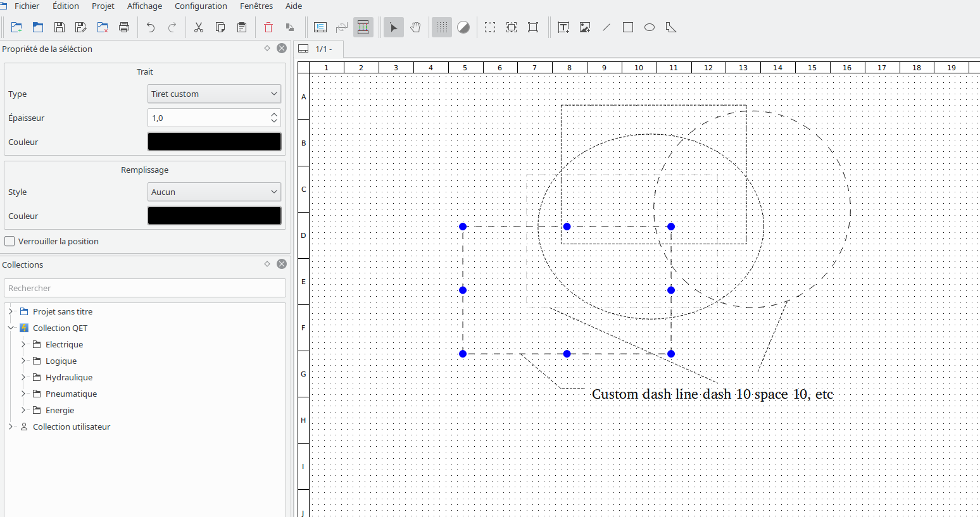The height and width of the screenshot is (517, 980).
Task: Open the Fichier menu
Action: pyautogui.click(x=27, y=6)
